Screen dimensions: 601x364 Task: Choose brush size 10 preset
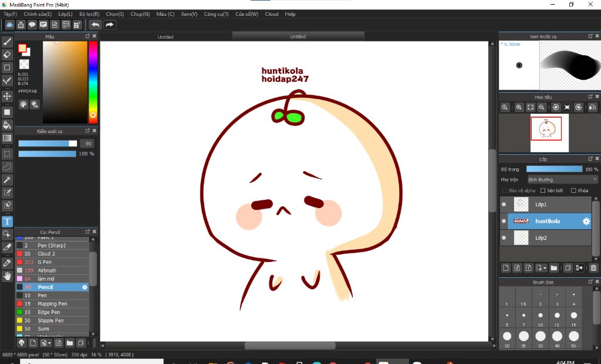click(540, 318)
